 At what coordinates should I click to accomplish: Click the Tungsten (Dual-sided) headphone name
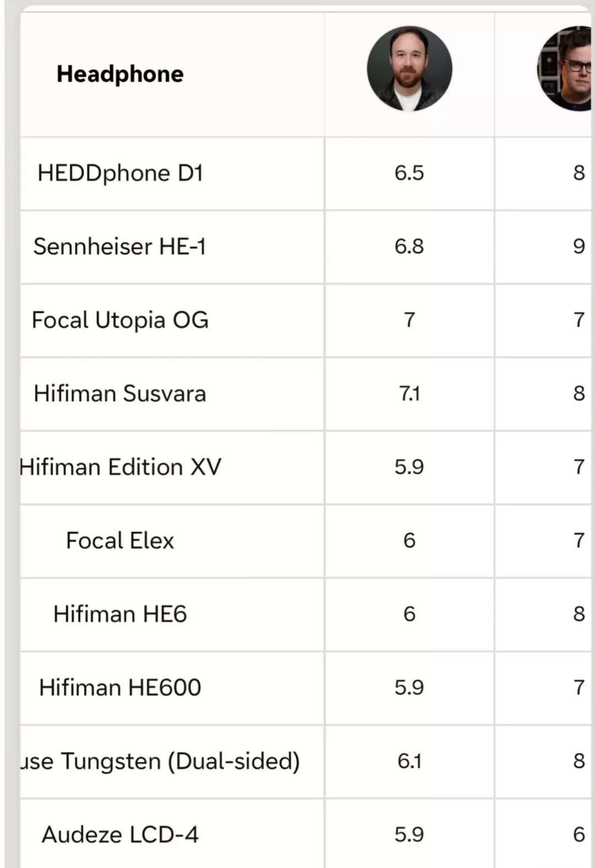pos(161,761)
